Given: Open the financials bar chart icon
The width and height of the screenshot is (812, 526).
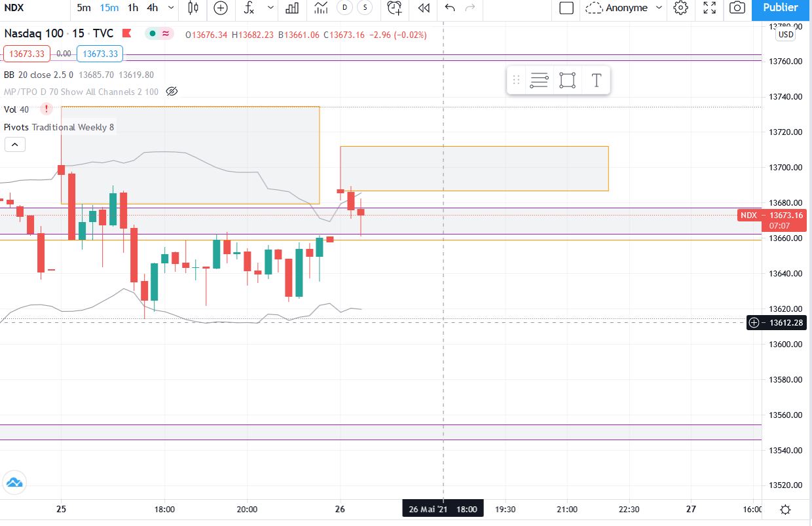Looking at the screenshot, I should 292,8.
